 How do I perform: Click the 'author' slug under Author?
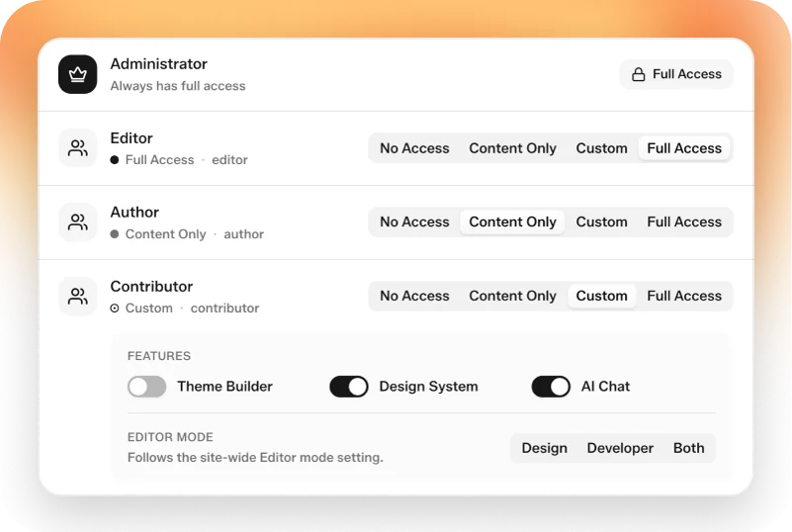[243, 234]
